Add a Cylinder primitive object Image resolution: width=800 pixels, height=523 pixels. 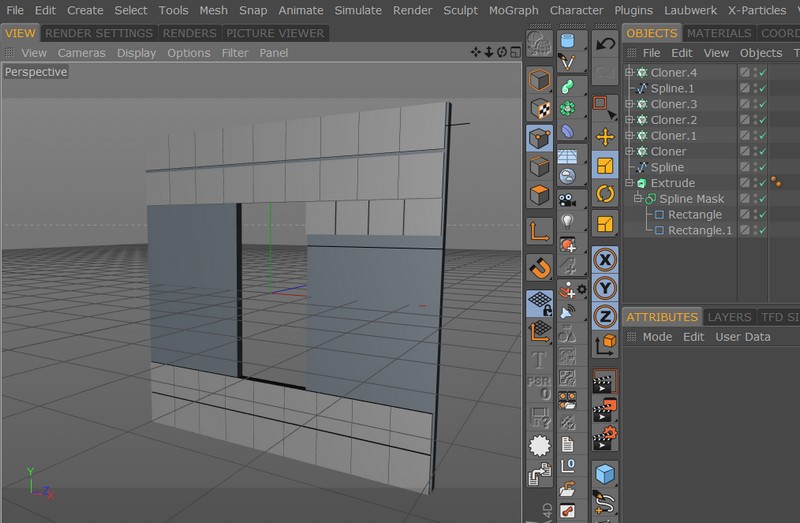tap(568, 40)
